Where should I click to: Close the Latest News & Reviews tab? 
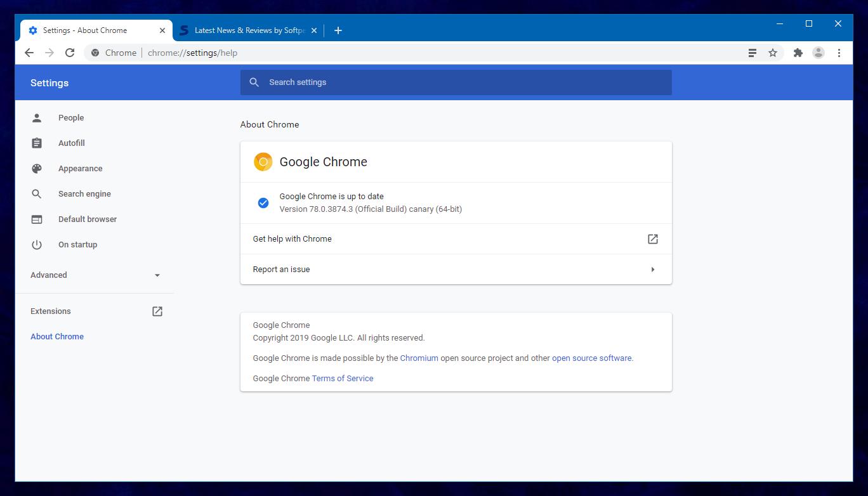click(313, 30)
